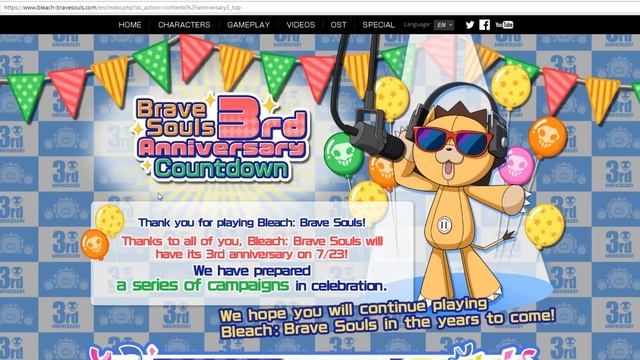The width and height of the screenshot is (640, 360).
Task: Click 'Bleach: Brave Souls in the years to come!'
Action: tap(388, 324)
